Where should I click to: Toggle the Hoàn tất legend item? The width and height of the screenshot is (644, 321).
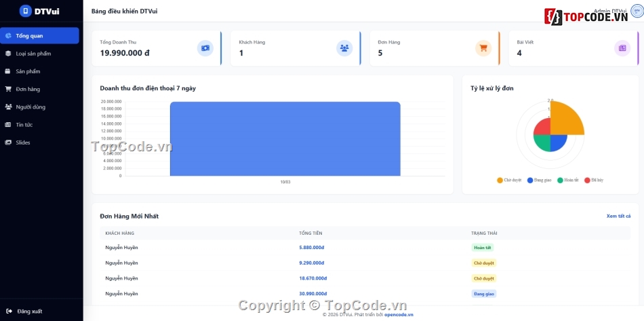point(568,180)
